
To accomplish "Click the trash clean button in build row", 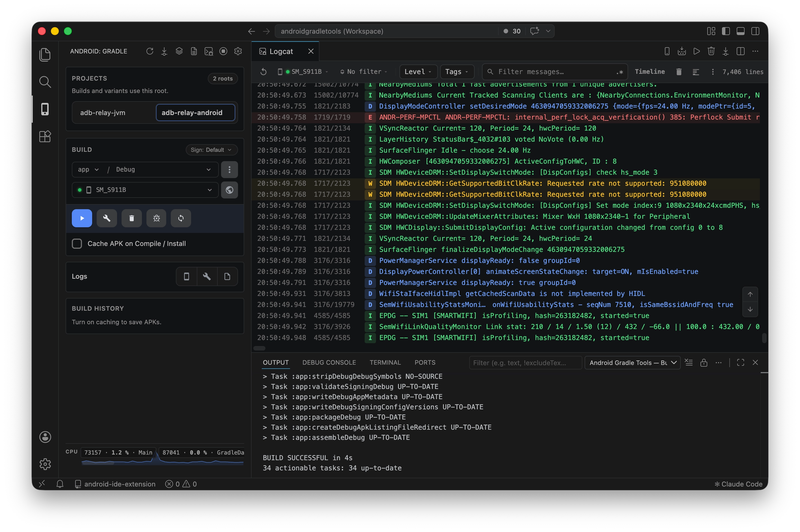I will pos(132,218).
